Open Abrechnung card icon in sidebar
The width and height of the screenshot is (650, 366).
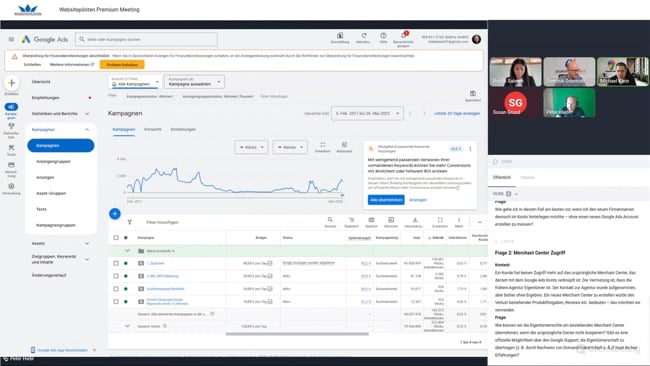coord(11,165)
